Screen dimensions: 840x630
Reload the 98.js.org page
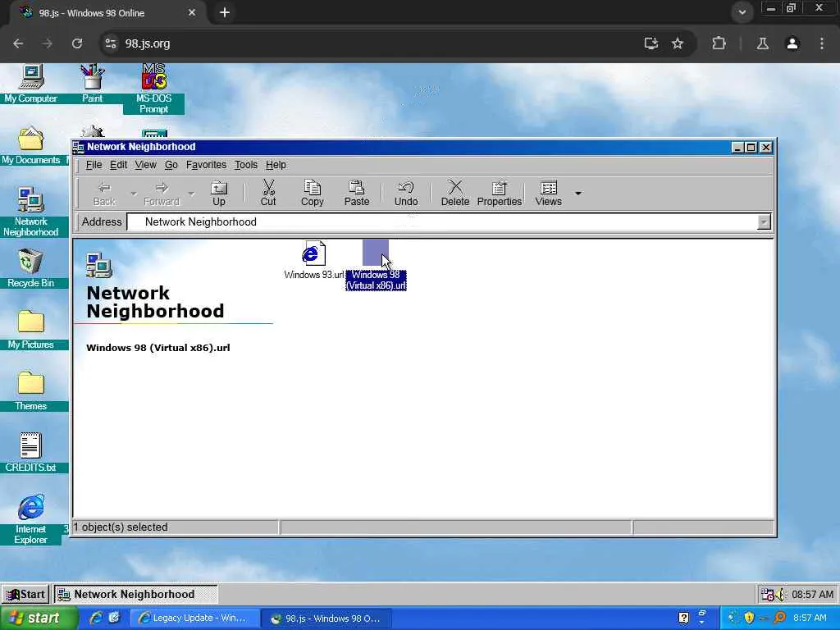click(x=77, y=43)
